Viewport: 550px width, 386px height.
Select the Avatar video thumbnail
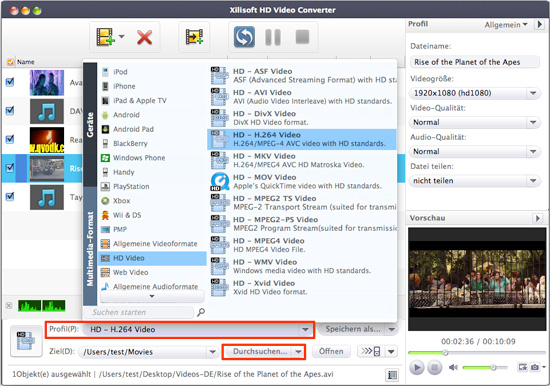47,82
